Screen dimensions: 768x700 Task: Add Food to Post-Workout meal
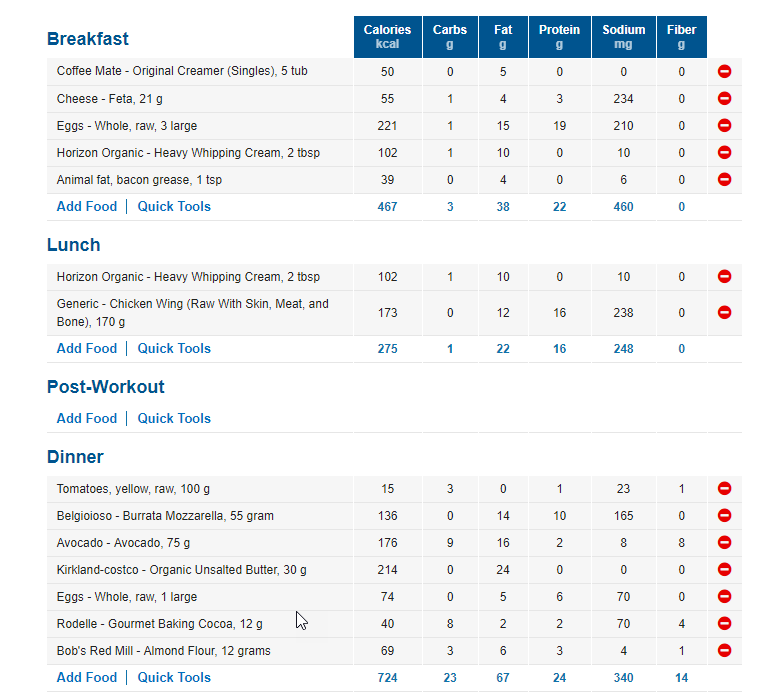[87, 419]
